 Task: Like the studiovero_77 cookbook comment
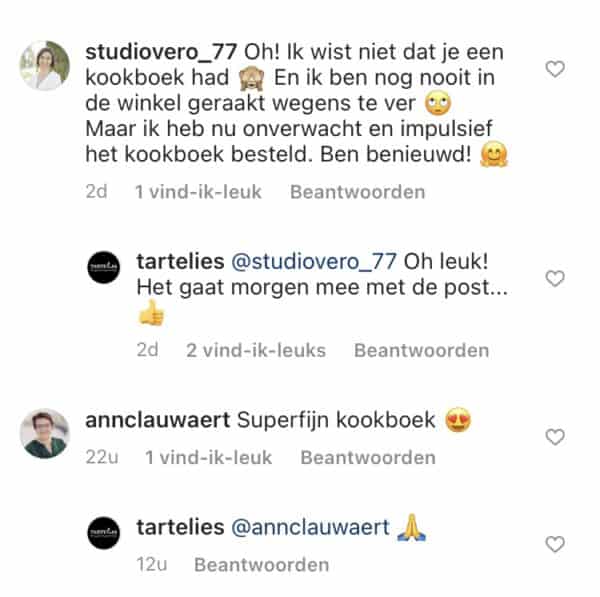coord(555,69)
